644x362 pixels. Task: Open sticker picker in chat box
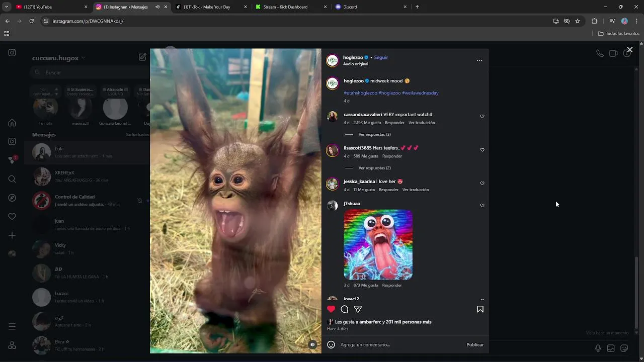coord(624,348)
